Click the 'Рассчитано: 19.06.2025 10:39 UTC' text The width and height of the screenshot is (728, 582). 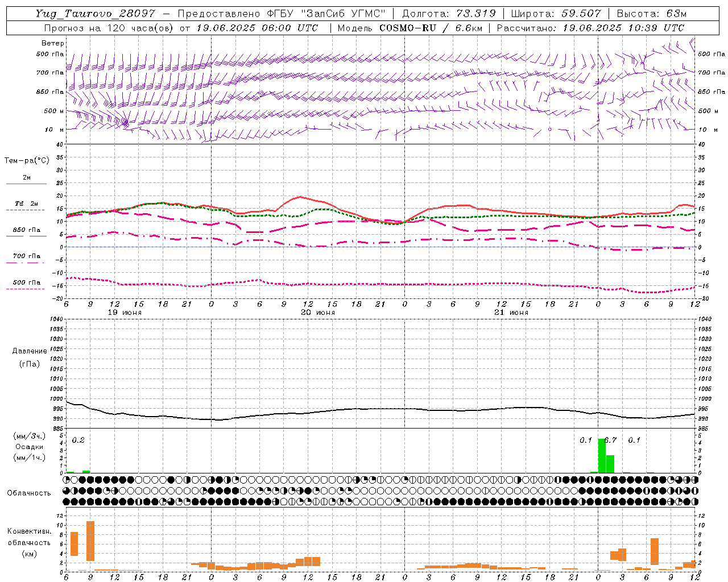click(x=590, y=28)
